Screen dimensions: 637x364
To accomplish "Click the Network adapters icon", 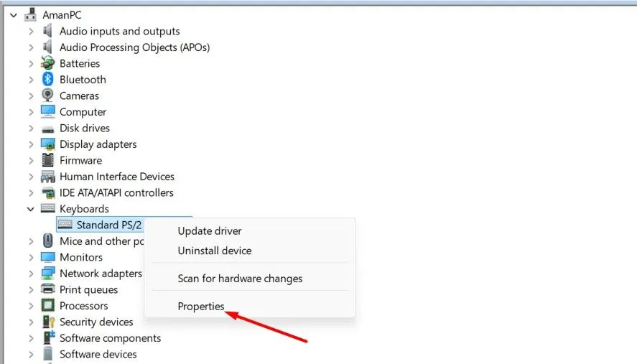I will (x=48, y=274).
